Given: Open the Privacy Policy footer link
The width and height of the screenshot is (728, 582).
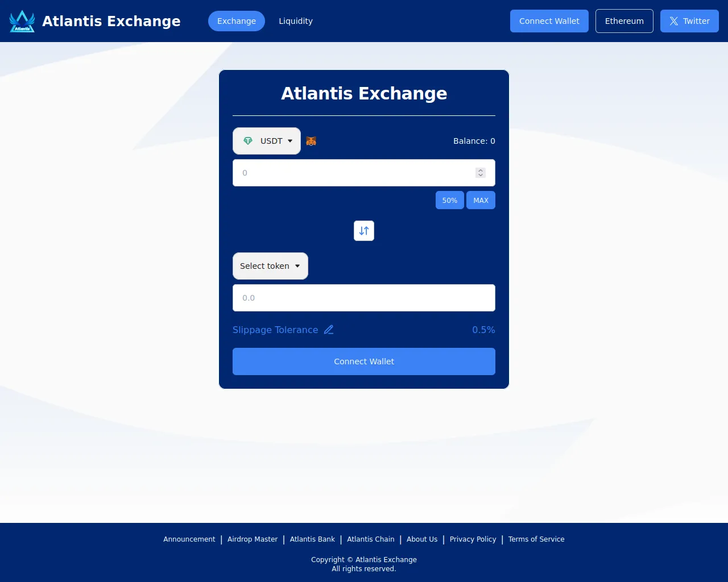Looking at the screenshot, I should click(473, 539).
